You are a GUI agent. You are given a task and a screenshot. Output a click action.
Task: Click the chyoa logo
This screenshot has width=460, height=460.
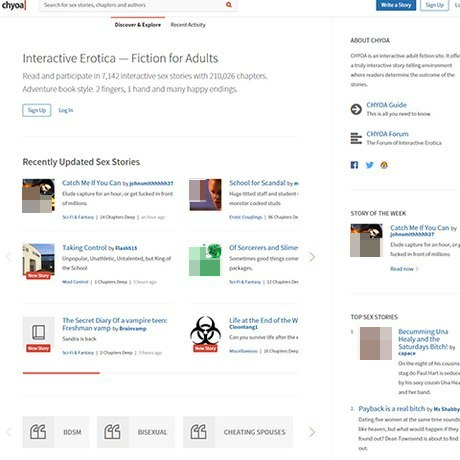pyautogui.click(x=13, y=5)
